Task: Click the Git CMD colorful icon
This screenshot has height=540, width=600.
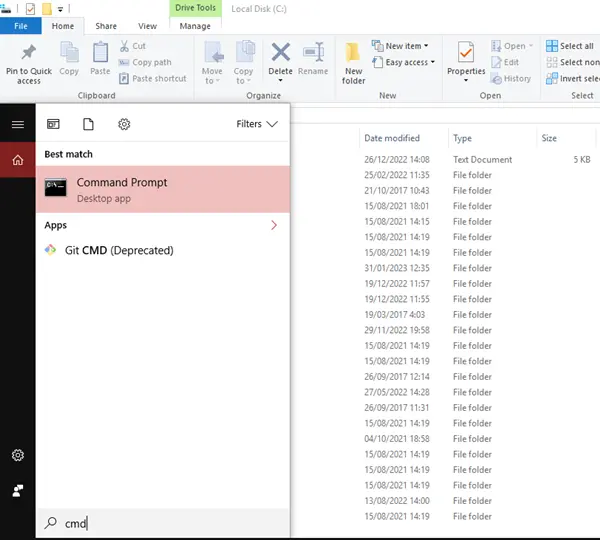Action: click(51, 250)
